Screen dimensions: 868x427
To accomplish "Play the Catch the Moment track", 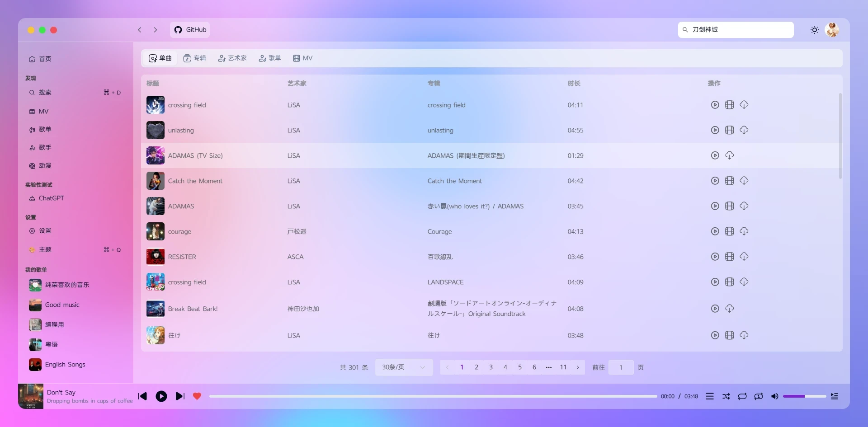I will click(715, 181).
